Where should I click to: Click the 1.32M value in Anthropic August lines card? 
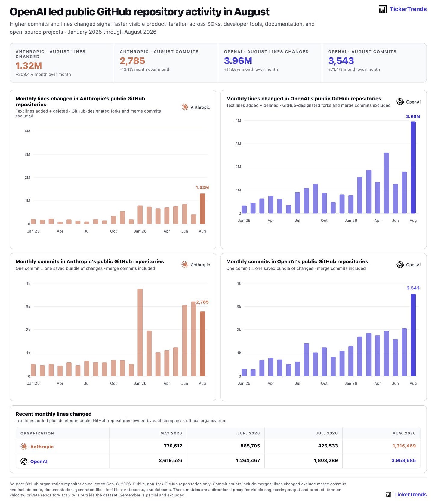29,66
